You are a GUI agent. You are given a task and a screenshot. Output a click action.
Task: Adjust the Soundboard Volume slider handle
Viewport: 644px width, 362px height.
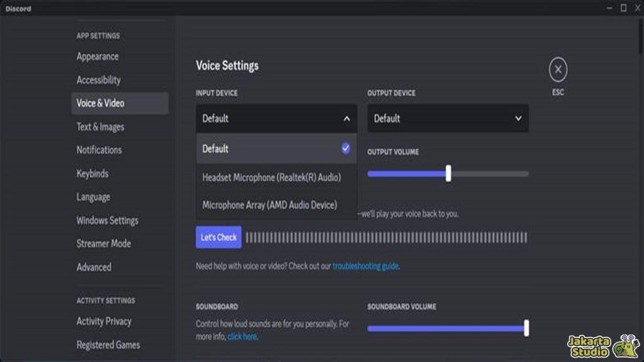pyautogui.click(x=526, y=328)
